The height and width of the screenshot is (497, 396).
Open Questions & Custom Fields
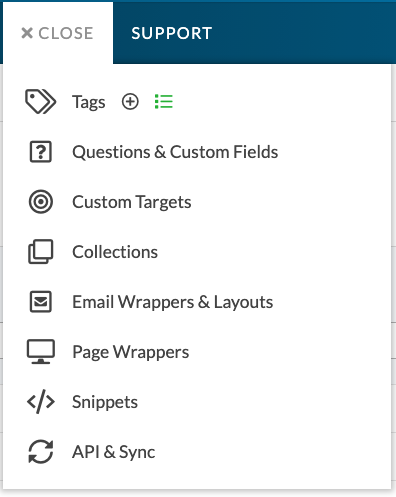point(175,152)
